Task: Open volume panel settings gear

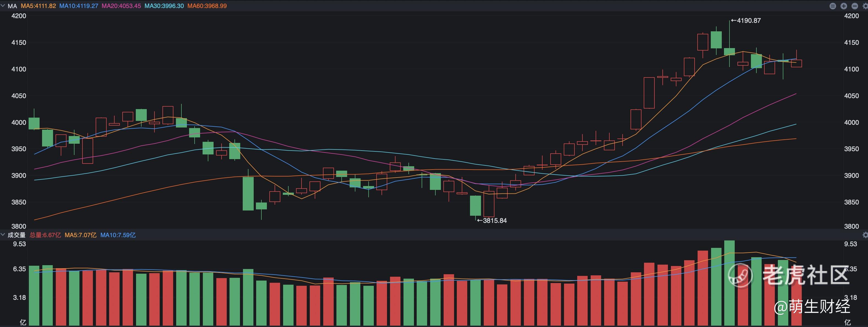Action: click(x=865, y=235)
